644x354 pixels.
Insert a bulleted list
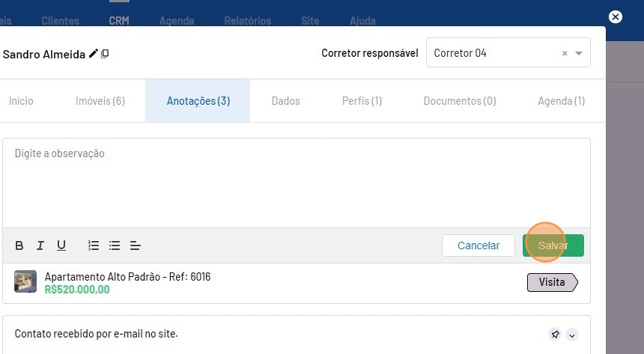tap(115, 245)
